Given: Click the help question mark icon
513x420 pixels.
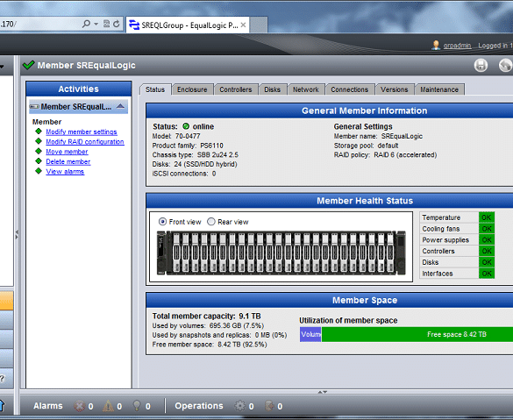Looking at the screenshot, I should 2,379.
